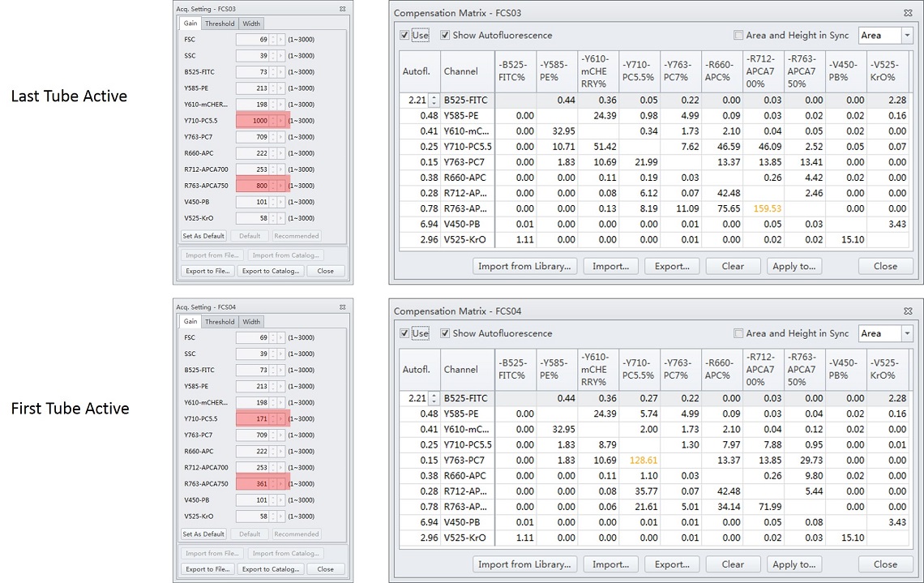
Task: Click title bar icon of Compensation Matrix FCS04
Action: (908, 311)
